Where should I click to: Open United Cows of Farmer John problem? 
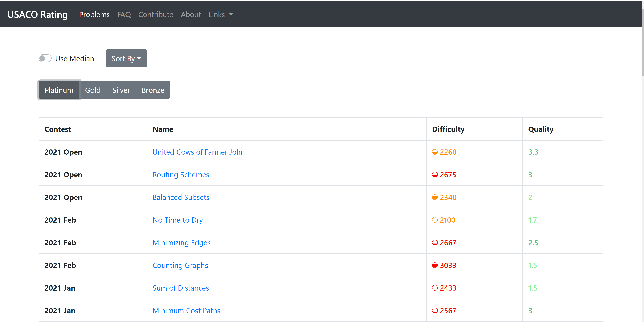(199, 152)
